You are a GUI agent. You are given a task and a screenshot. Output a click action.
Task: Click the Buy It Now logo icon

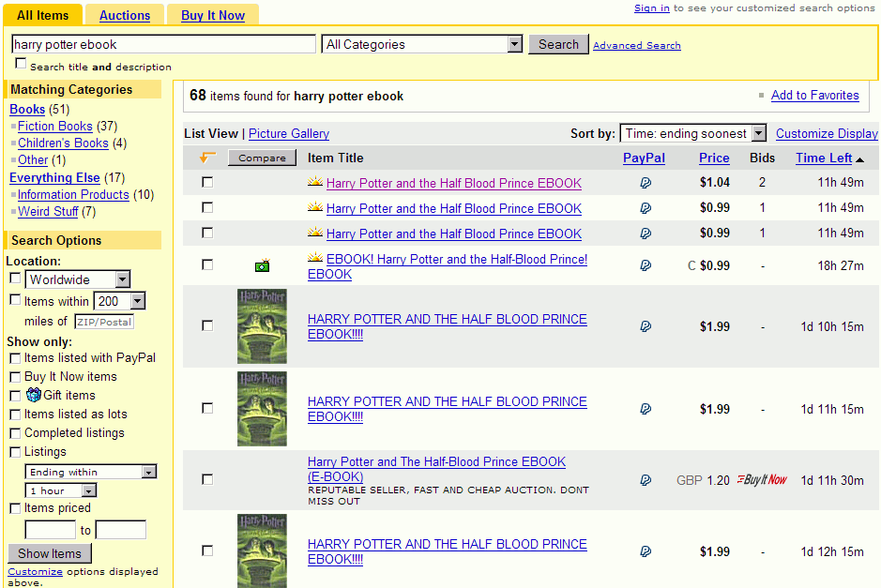coord(762,479)
